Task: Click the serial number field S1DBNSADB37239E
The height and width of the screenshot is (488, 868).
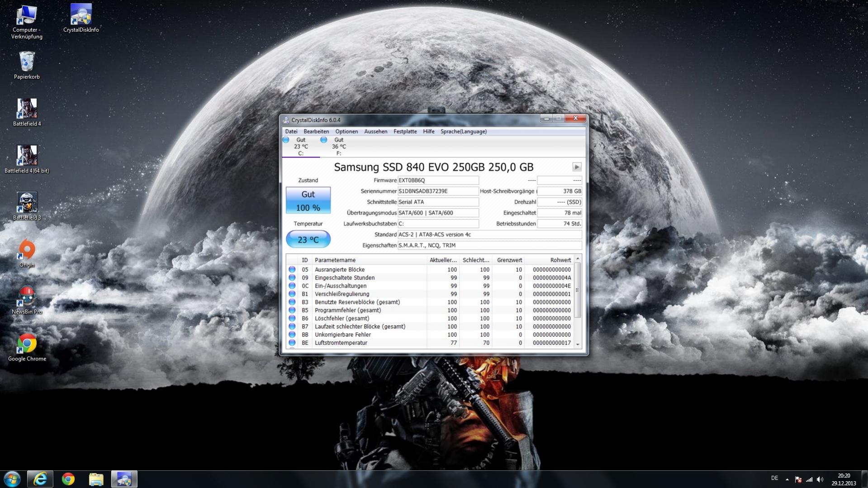Action: pyautogui.click(x=438, y=191)
